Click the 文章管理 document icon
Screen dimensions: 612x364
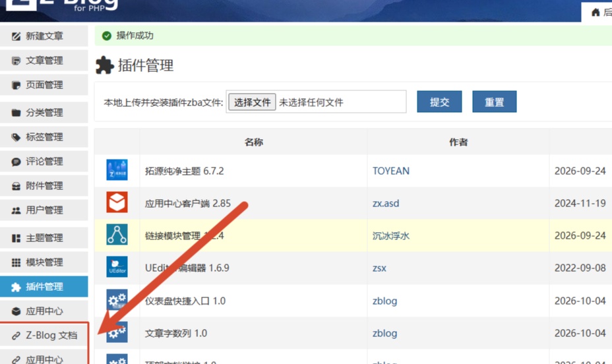point(16,61)
